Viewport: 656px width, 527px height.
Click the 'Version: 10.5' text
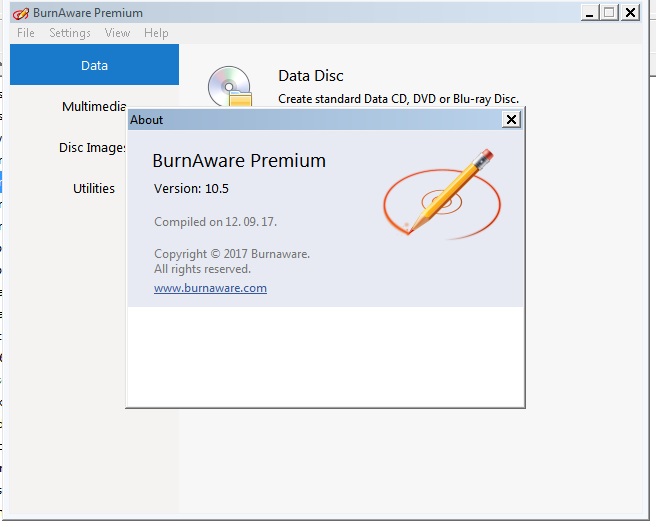(x=191, y=189)
